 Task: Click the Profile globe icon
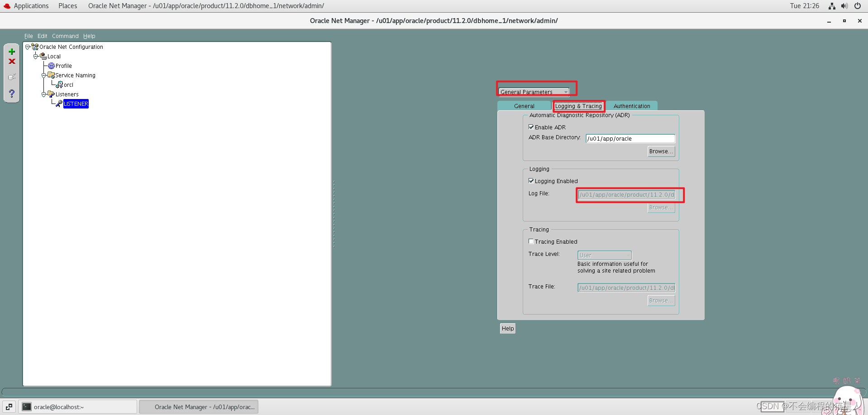click(x=51, y=66)
